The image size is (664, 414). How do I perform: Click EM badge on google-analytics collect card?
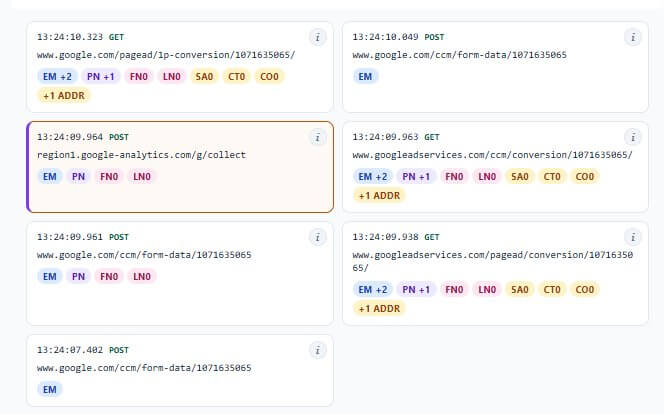(50, 177)
